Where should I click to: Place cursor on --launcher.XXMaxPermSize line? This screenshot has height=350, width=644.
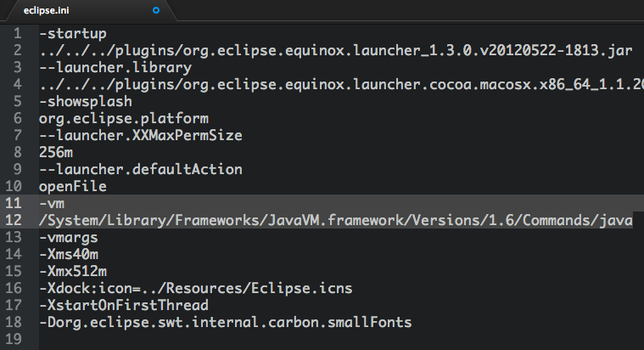pyautogui.click(x=141, y=135)
